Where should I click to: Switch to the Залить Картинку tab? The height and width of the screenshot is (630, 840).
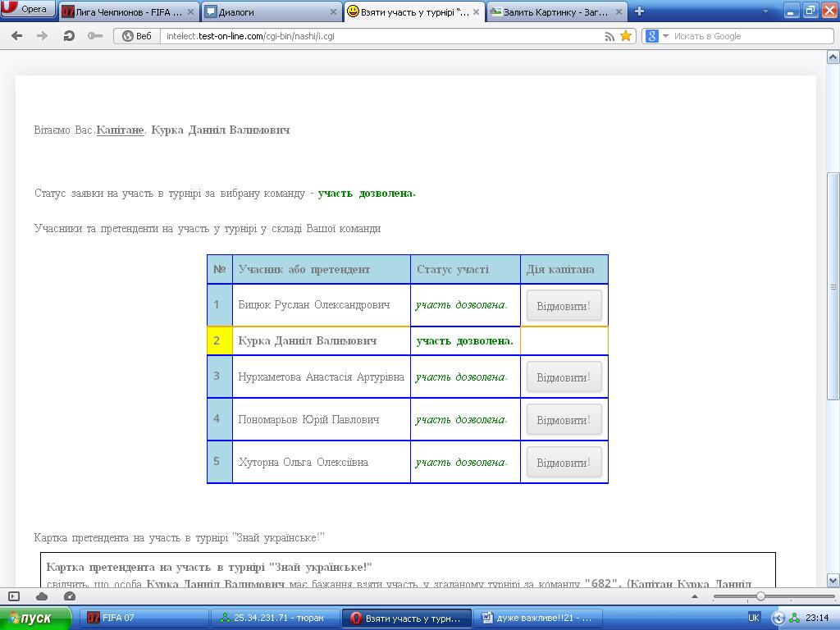(557, 11)
